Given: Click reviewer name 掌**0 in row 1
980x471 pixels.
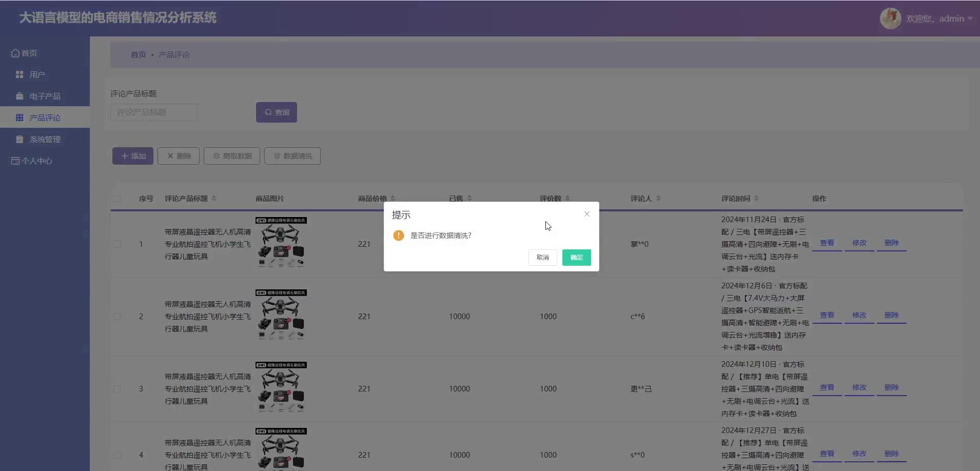Looking at the screenshot, I should 639,244.
